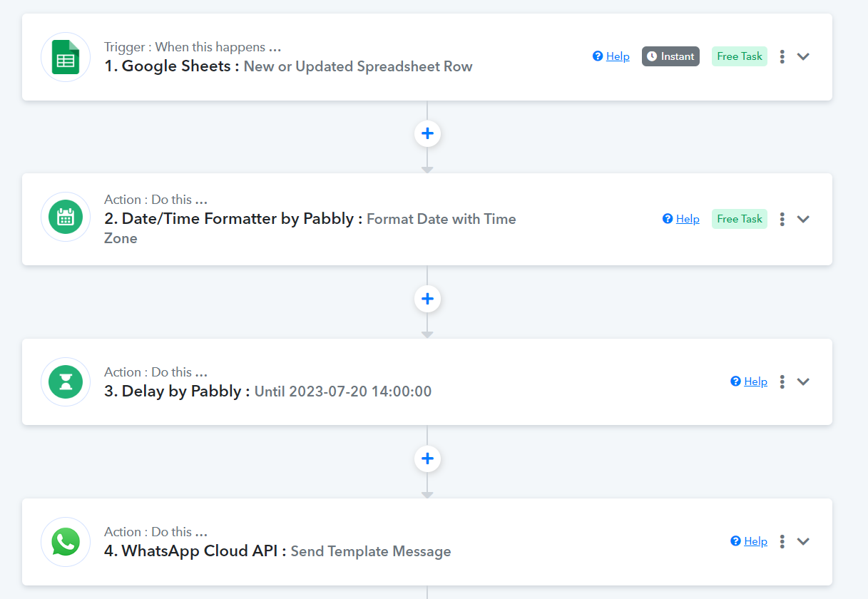
Task: Click Free Task badge on Google Sheets step
Action: pyautogui.click(x=740, y=56)
